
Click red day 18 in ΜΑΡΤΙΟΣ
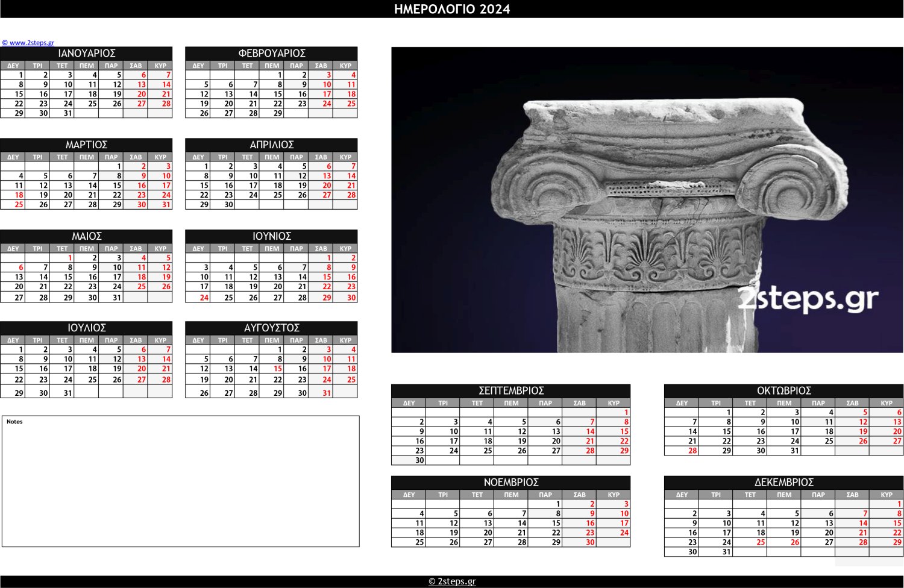tap(13, 195)
